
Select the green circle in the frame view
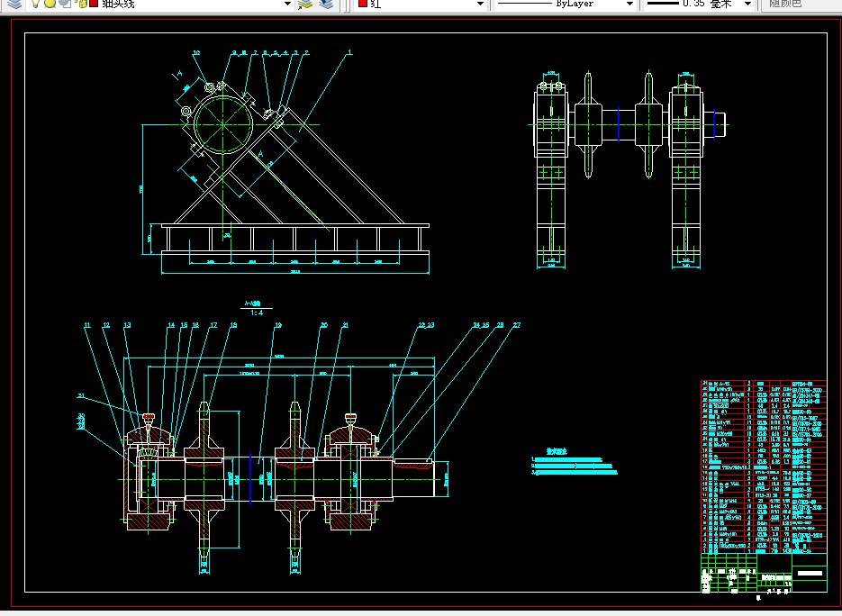[222, 124]
